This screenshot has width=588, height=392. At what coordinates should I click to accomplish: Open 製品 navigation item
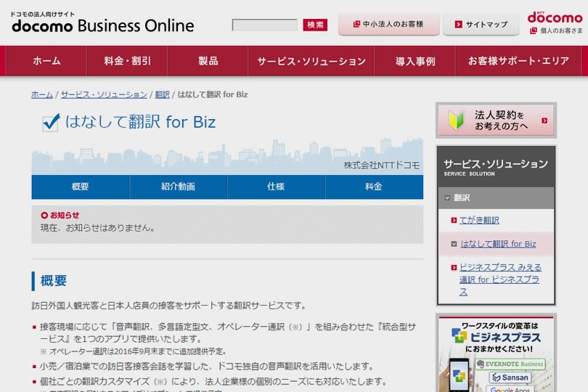click(x=208, y=61)
